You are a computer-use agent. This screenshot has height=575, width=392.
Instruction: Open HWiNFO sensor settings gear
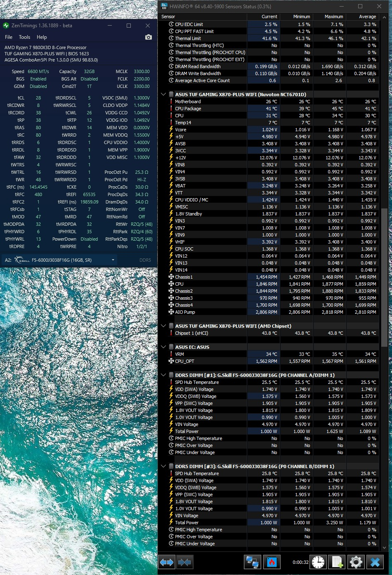click(356, 562)
